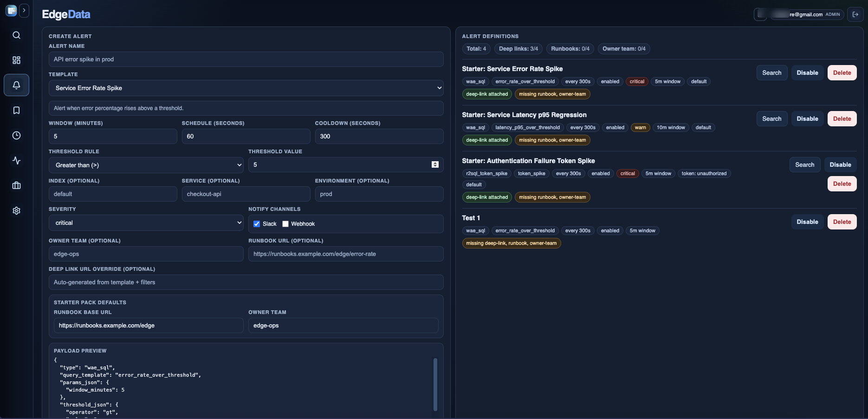Open the Threshold Rule dropdown

(146, 165)
